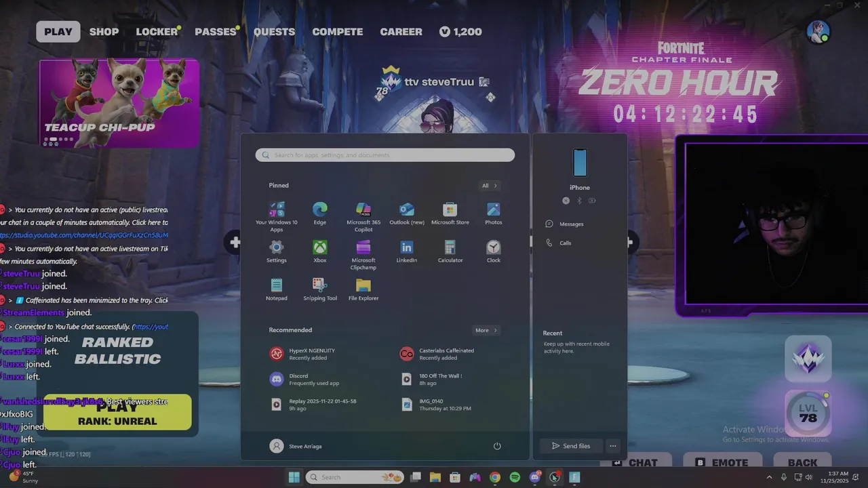
Task: Click the Start menu search field
Action: (x=385, y=155)
